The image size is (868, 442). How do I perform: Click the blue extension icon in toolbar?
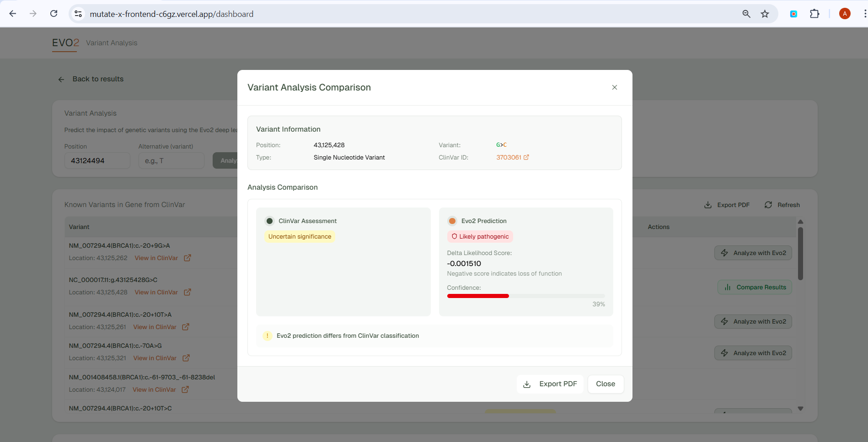coord(794,14)
